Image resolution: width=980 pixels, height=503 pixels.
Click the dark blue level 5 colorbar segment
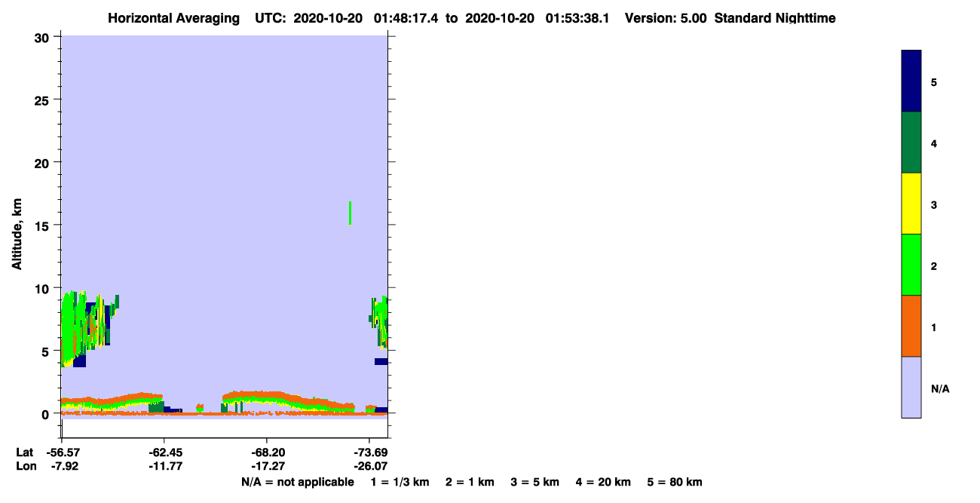[x=911, y=81]
